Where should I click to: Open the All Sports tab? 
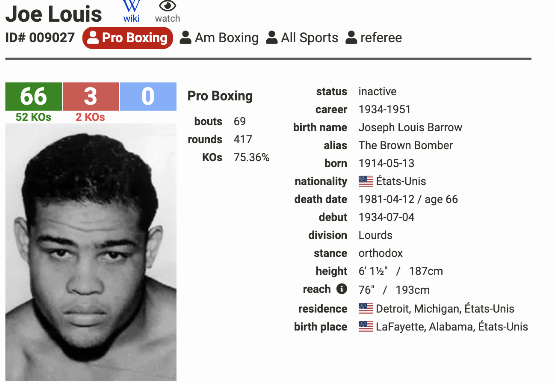[x=302, y=38]
